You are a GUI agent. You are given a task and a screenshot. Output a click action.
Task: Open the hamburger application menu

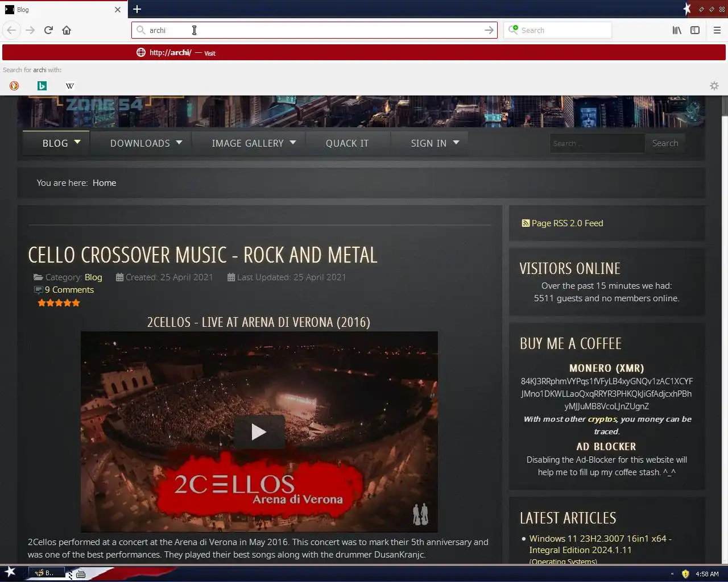[717, 30]
